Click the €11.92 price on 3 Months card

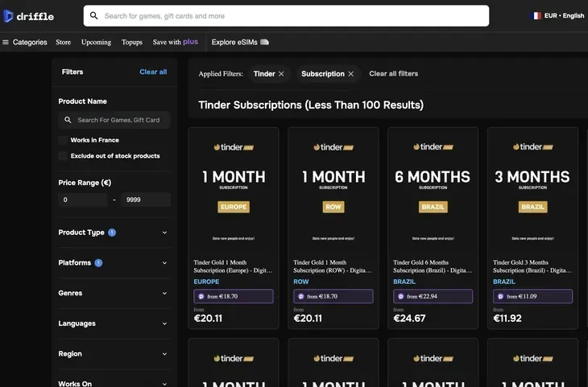click(507, 319)
